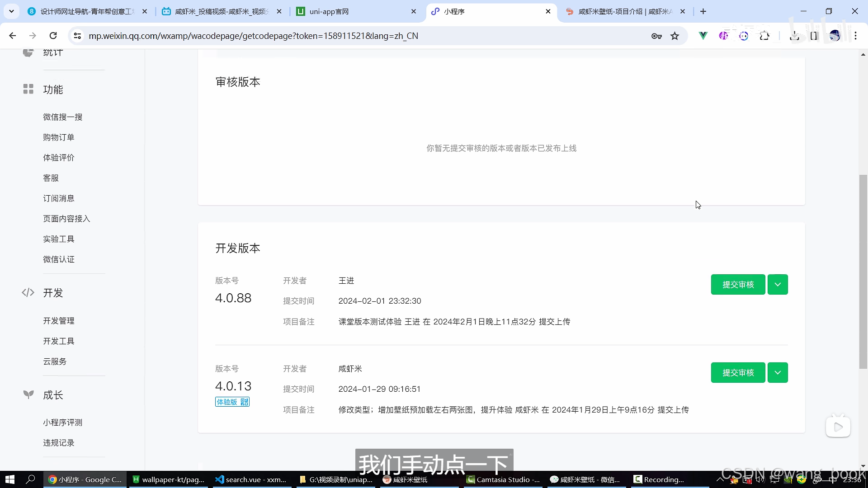Click the 功能 grid icon in sidebar
Viewport: 868px width, 488px height.
coord(28,89)
